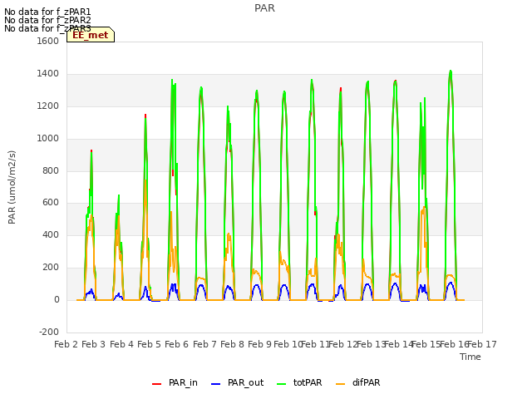Click the 400 y-axis tick label
This screenshot has width=532, height=399.
tap(51, 234)
